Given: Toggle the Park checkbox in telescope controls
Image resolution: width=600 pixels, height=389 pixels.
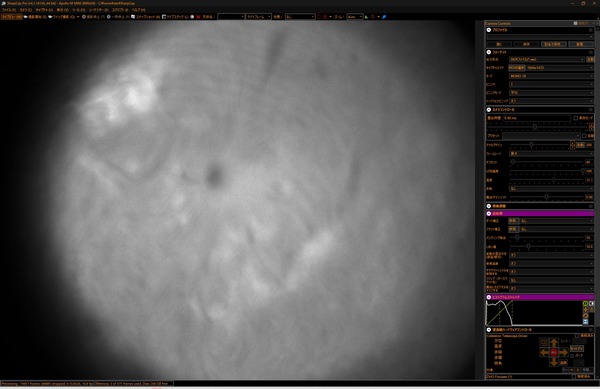Looking at the screenshot, I should (572, 356).
